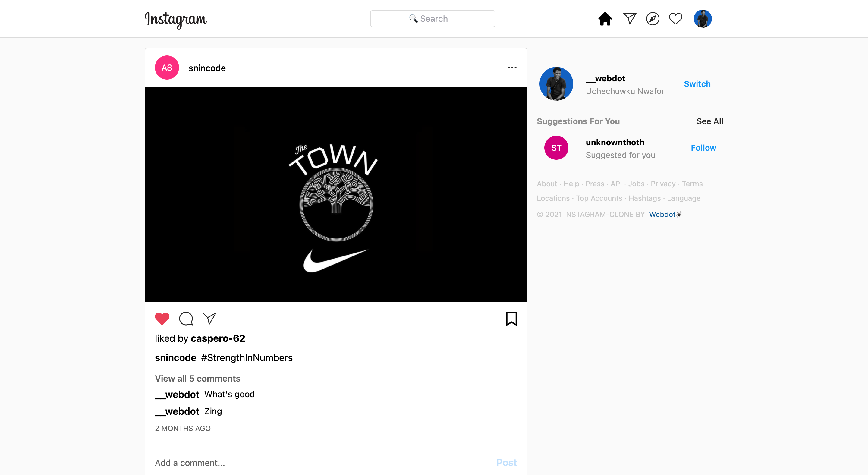Save the post with the bookmark icon
Screen dimensions: 868x475
pyautogui.click(x=511, y=318)
